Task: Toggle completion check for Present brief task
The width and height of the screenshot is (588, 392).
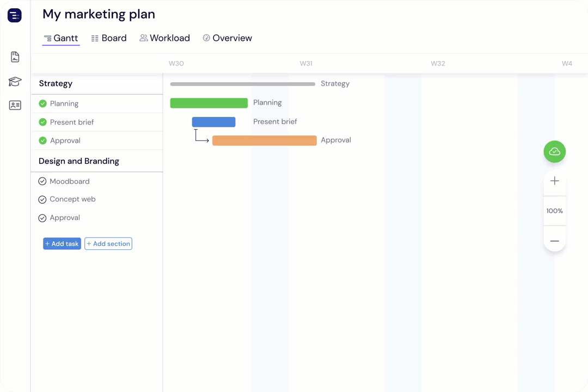Action: [43, 122]
